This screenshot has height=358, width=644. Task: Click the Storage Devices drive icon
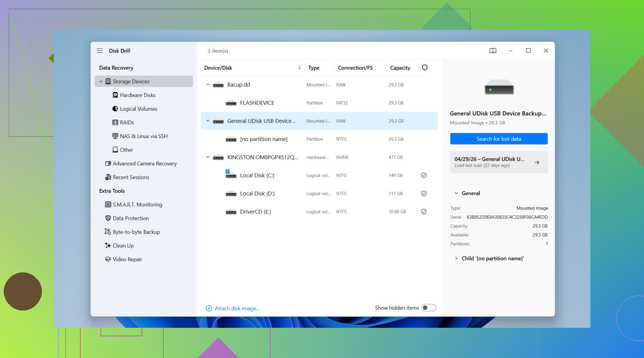point(108,81)
